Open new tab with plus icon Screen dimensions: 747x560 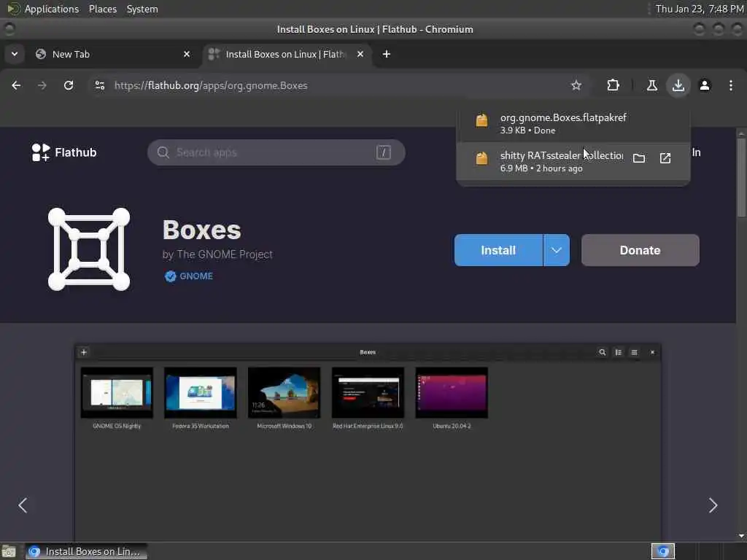tap(387, 54)
